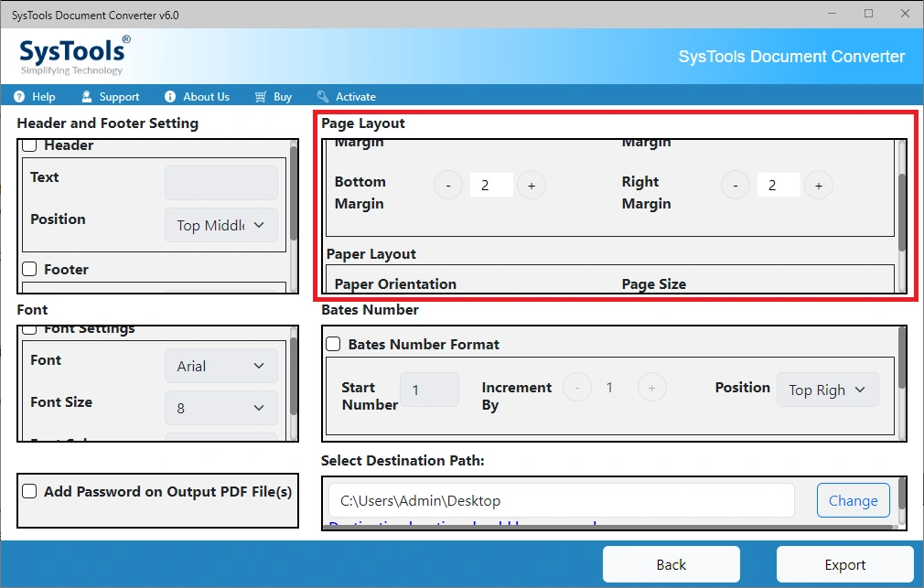924x588 pixels.
Task: Click the About Us info icon
Action: (170, 97)
